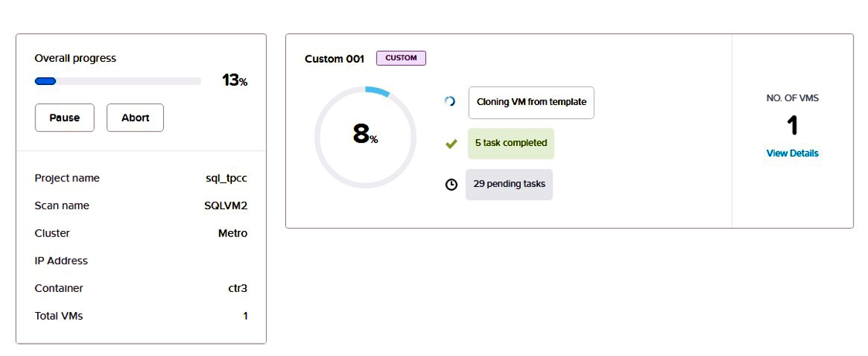868x356 pixels.
Task: Click the clock pending icon
Action: tap(451, 185)
